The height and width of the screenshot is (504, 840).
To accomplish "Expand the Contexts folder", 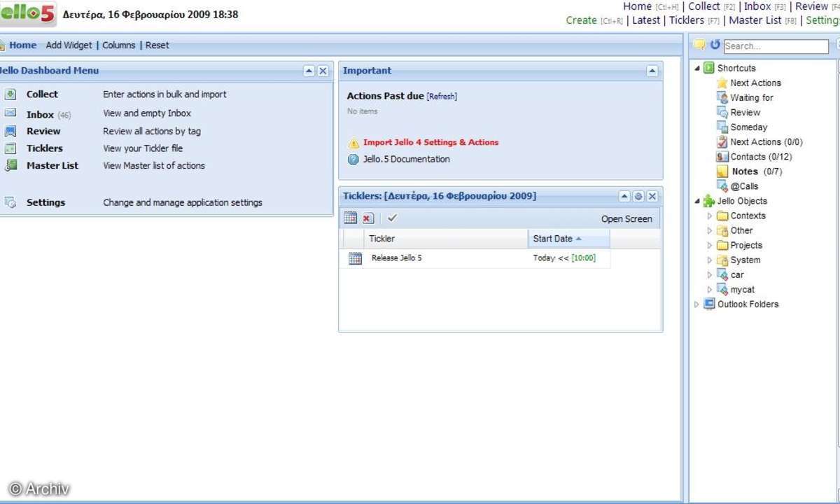I will [710, 216].
